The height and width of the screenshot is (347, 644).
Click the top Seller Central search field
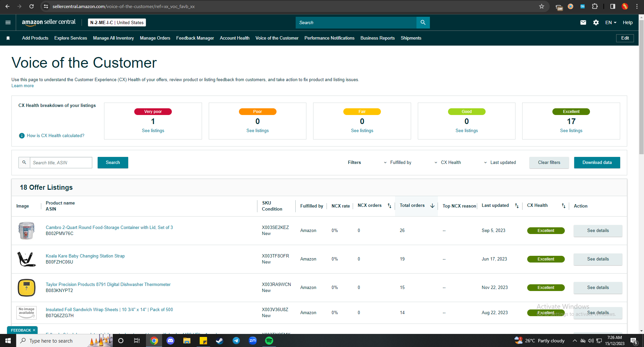click(356, 22)
